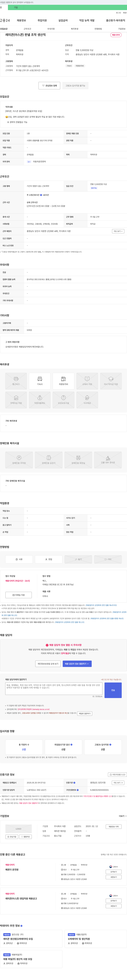Open the 실업급여 menu

(63, 21)
